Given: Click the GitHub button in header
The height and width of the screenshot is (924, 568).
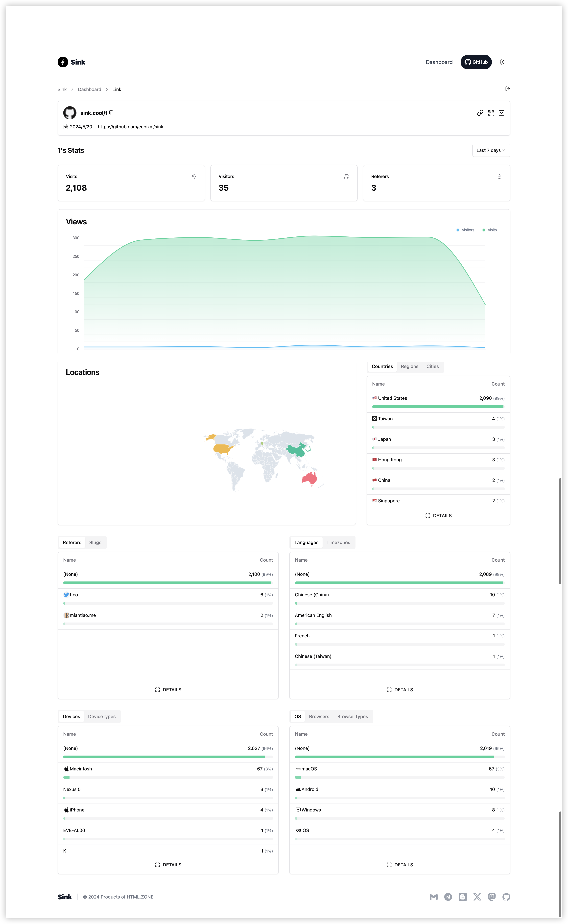Looking at the screenshot, I should 476,62.
